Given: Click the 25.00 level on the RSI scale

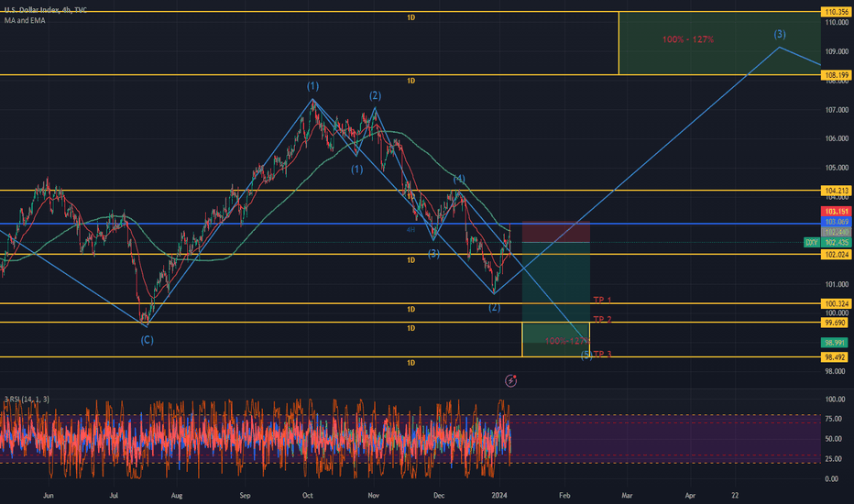Looking at the screenshot, I should 833,459.
